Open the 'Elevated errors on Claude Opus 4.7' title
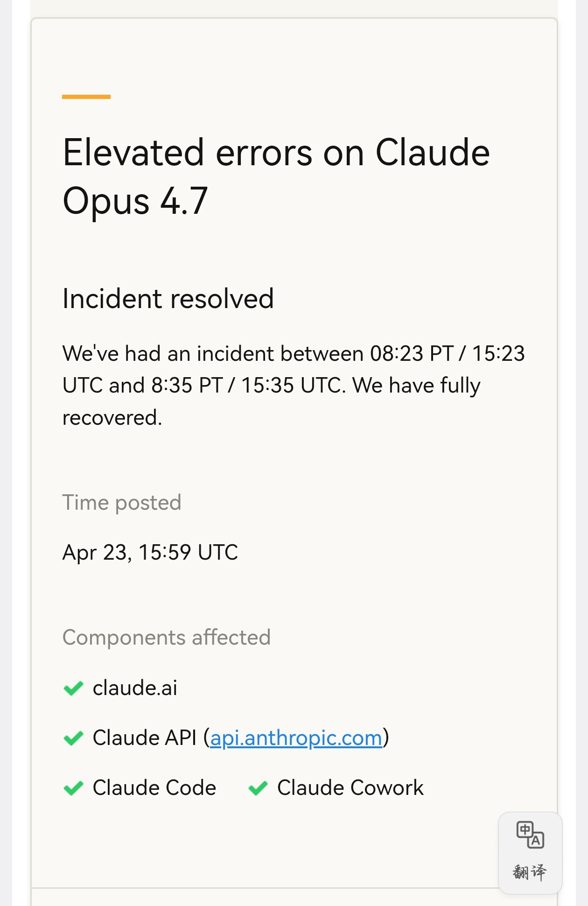Screen dimensions: 588x906 276,176
